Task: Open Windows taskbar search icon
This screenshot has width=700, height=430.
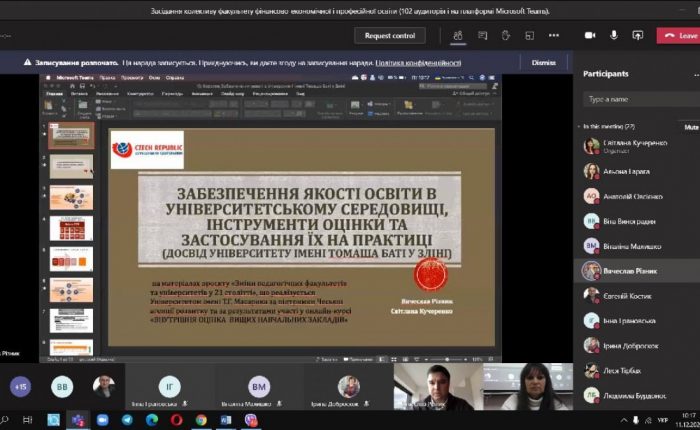Action: point(4,420)
